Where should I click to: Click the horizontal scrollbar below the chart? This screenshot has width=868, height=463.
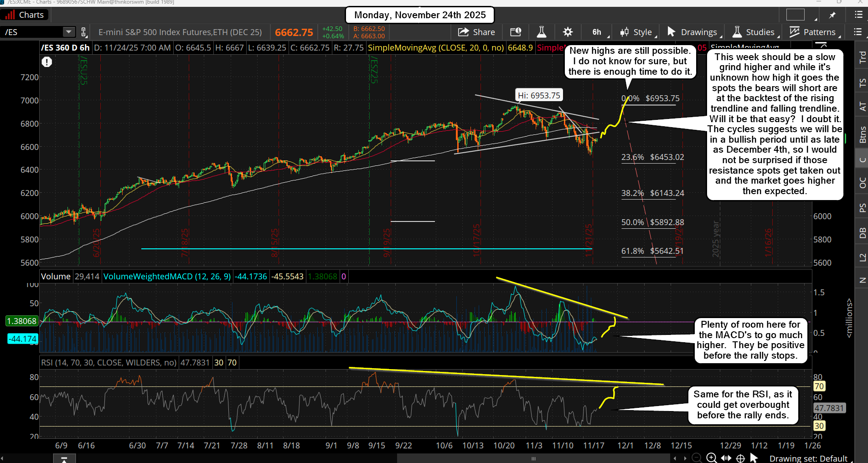pyautogui.click(x=533, y=459)
